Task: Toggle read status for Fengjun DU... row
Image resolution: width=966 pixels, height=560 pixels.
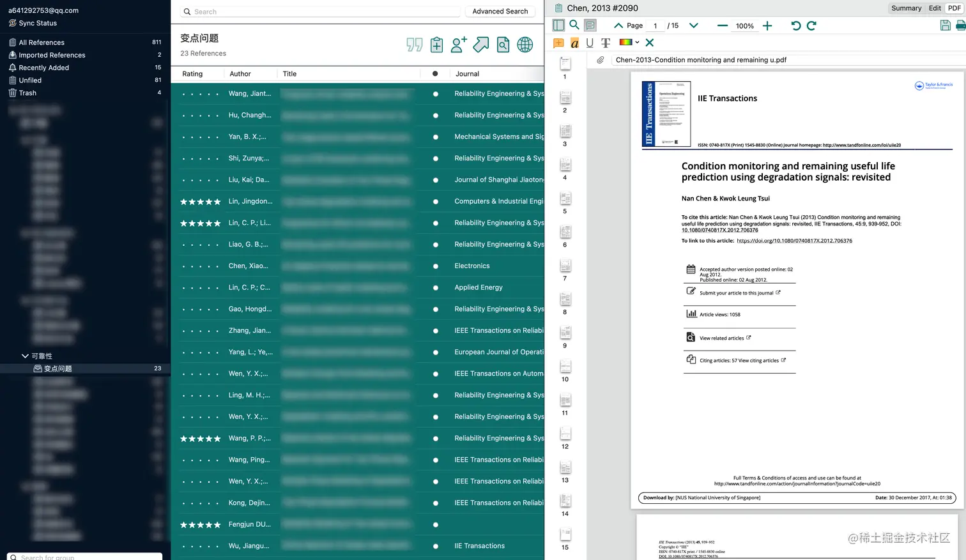Action: (436, 525)
